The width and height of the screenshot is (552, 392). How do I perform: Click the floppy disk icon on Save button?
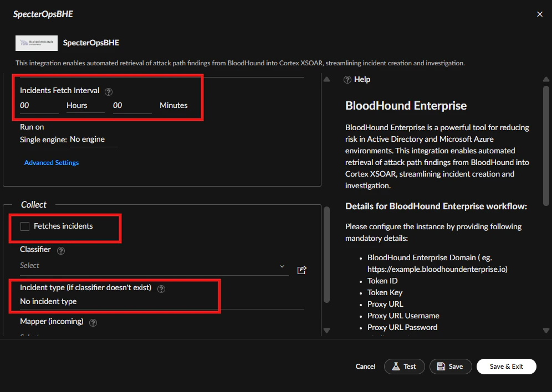point(441,366)
